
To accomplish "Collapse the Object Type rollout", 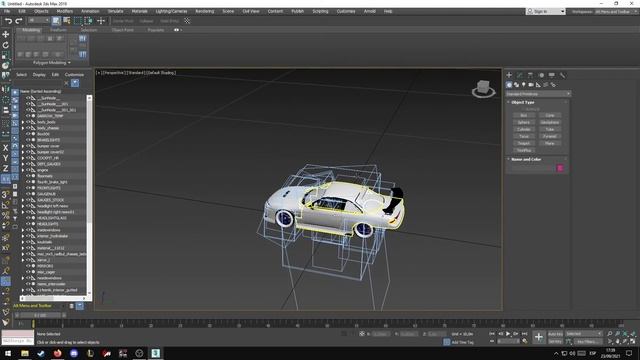I will [522, 102].
